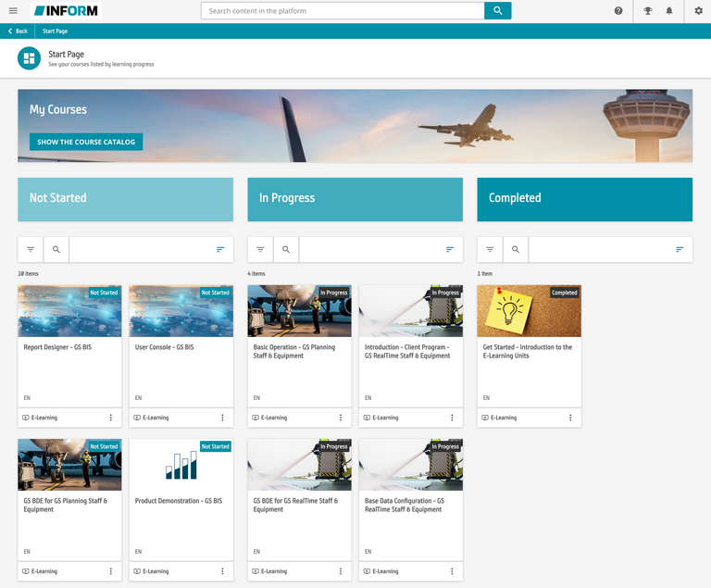
Task: Click the Not Started column header
Action: [125, 199]
